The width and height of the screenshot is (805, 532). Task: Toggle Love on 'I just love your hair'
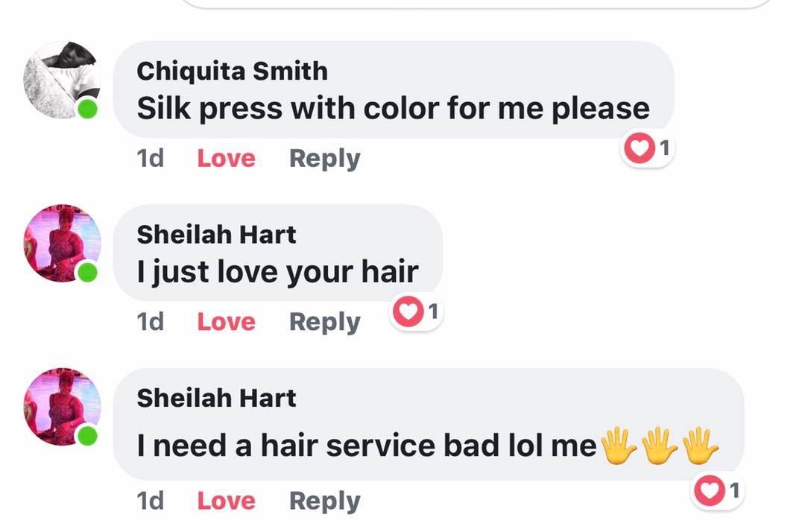tap(226, 322)
